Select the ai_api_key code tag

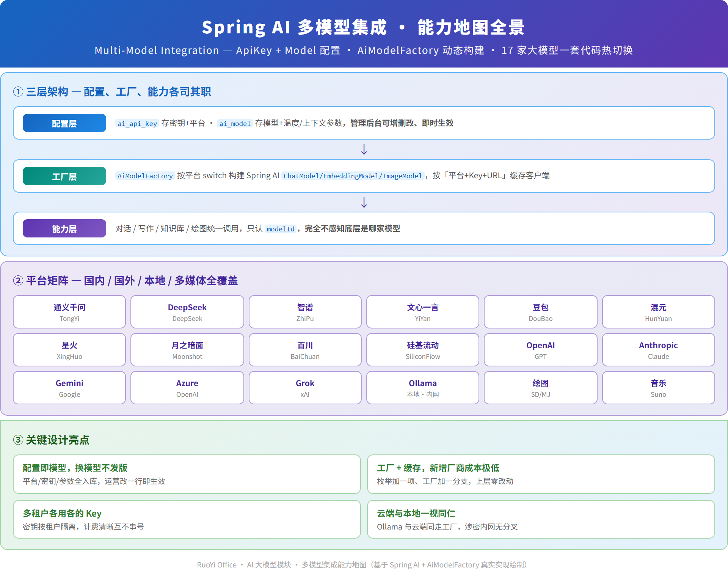137,123
